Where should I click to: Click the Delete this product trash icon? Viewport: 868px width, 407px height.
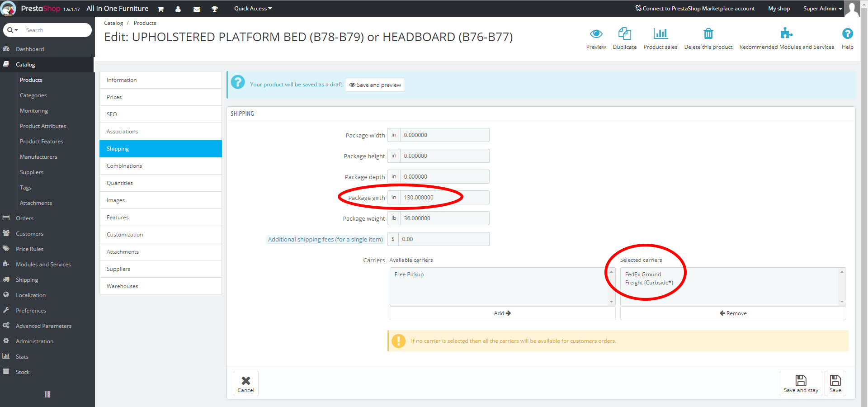[708, 33]
